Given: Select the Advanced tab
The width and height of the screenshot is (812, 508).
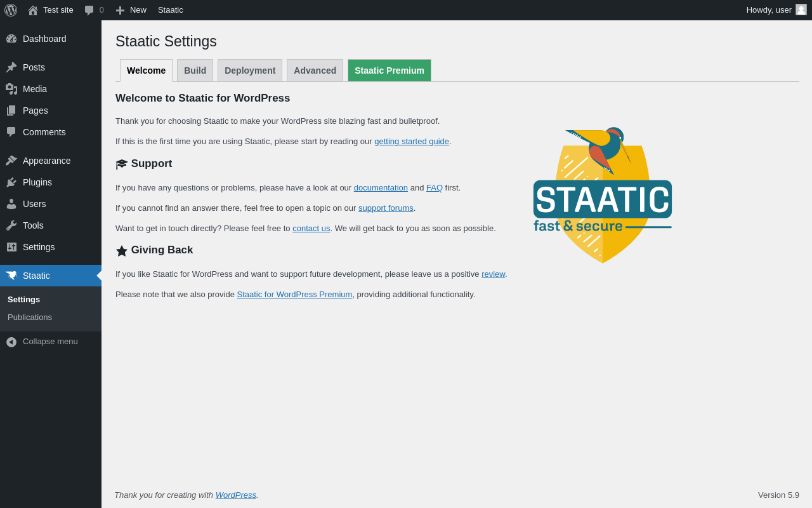Looking at the screenshot, I should (315, 70).
